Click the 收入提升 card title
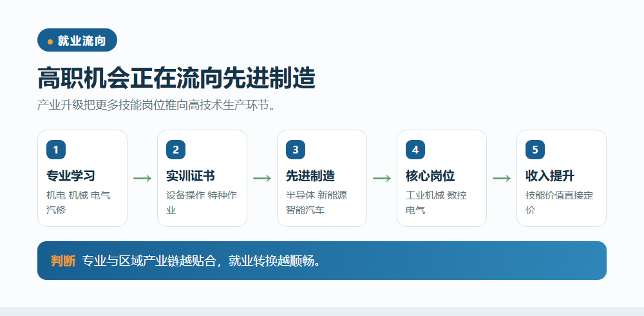Viewport: 644px width, 316px height. pyautogui.click(x=550, y=176)
